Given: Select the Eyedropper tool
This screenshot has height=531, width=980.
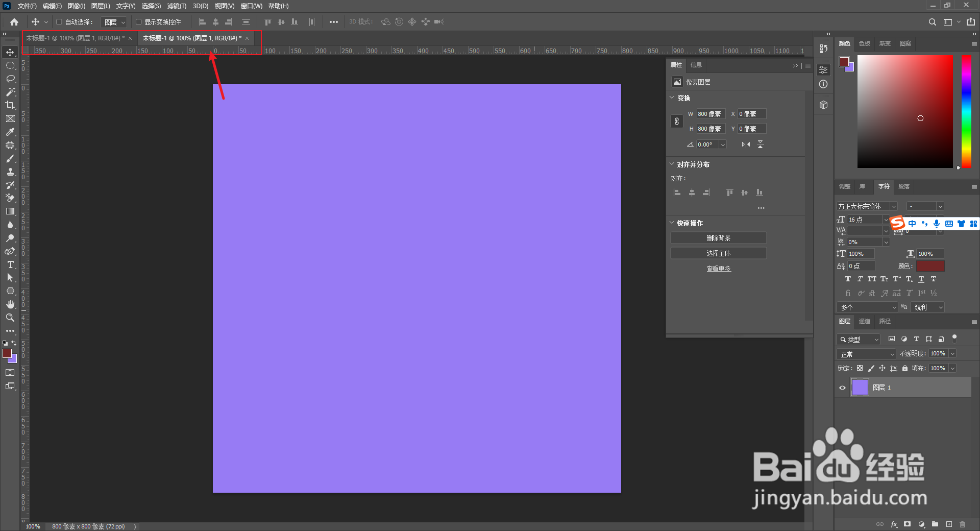Looking at the screenshot, I should 10,132.
